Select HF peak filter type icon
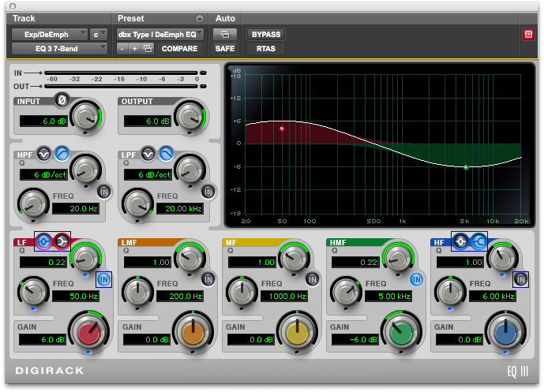544x392 pixels. pyautogui.click(x=460, y=241)
